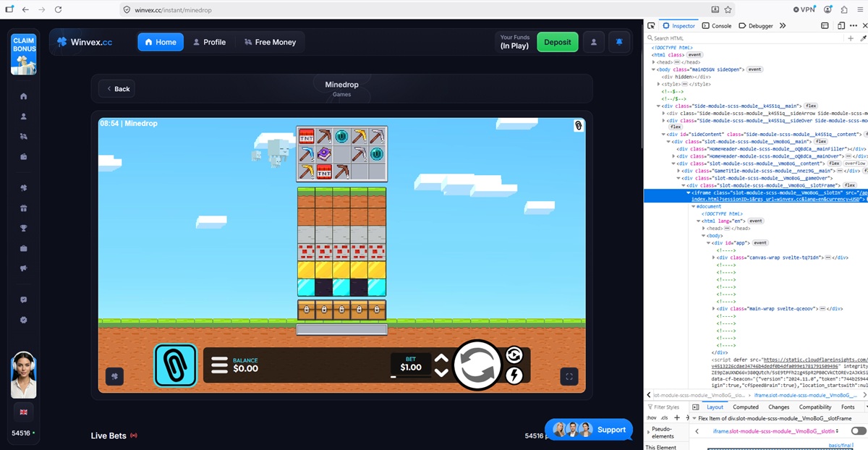Spin the Minedrop reels
The width and height of the screenshot is (868, 450).
476,365
